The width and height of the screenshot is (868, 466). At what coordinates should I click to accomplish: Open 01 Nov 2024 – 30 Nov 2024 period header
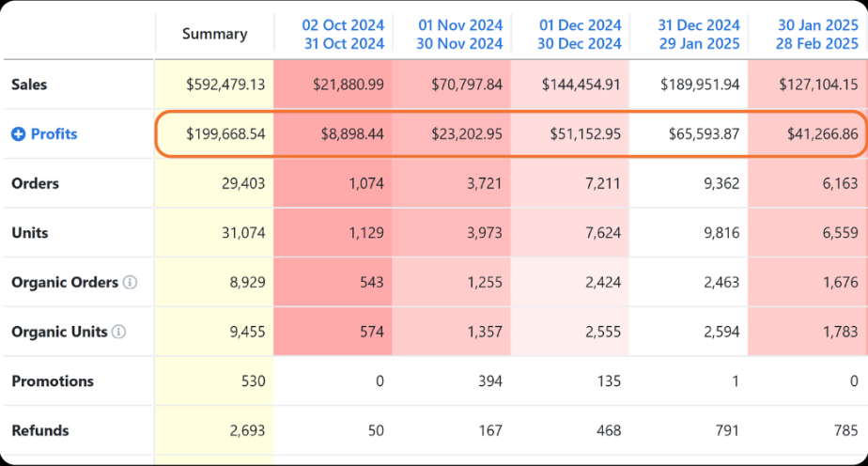459,35
